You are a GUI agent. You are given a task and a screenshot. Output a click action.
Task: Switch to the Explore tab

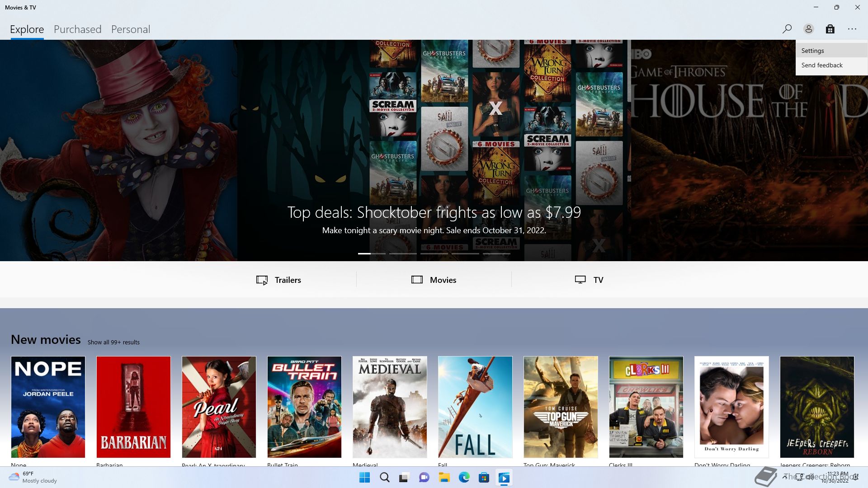coord(27,29)
